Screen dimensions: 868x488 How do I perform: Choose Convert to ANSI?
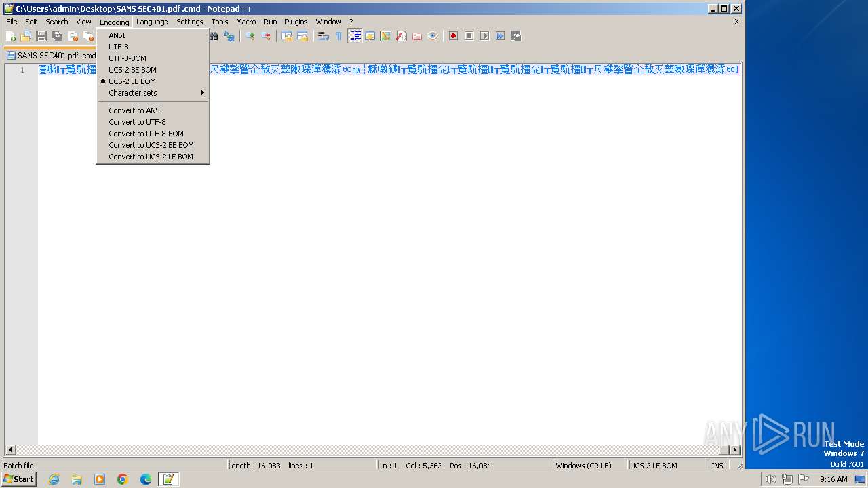pyautogui.click(x=153, y=110)
